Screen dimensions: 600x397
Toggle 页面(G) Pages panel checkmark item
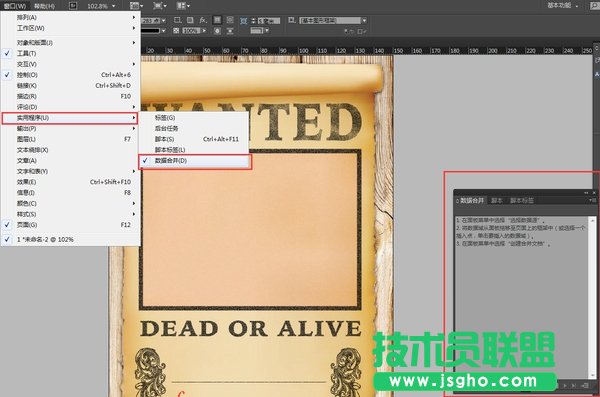(70, 225)
